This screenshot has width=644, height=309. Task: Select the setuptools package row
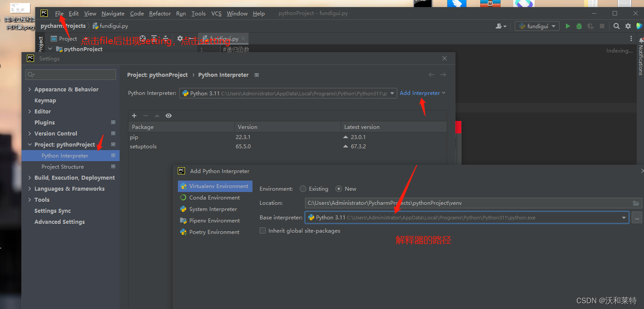[287, 147]
